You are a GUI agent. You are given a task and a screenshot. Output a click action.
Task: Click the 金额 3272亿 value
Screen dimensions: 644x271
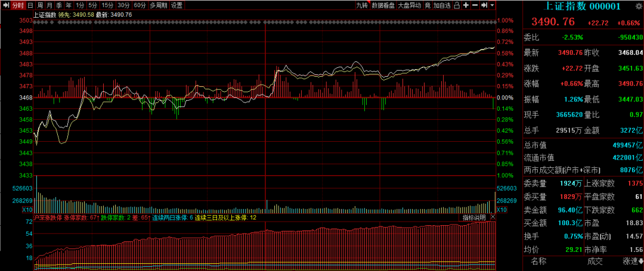tap(632, 130)
